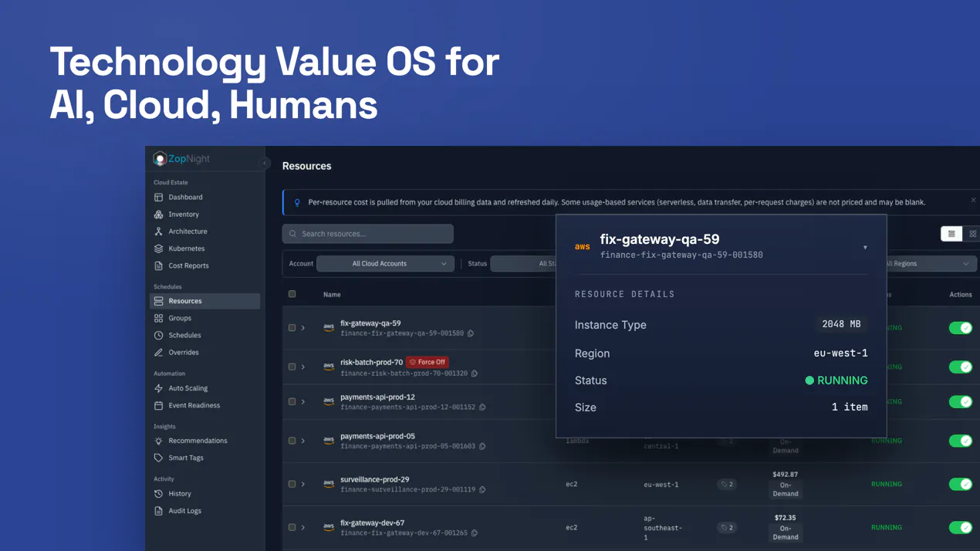Click the tag count badge for surveillance-prod-29
980x551 pixels.
tap(727, 485)
